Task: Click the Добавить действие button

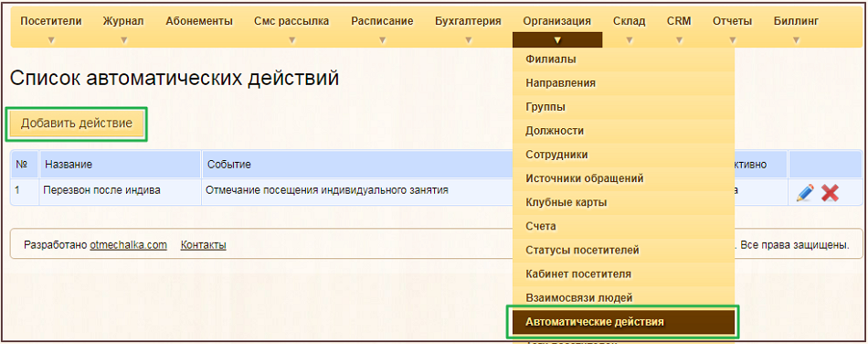Action: pyautogui.click(x=77, y=123)
